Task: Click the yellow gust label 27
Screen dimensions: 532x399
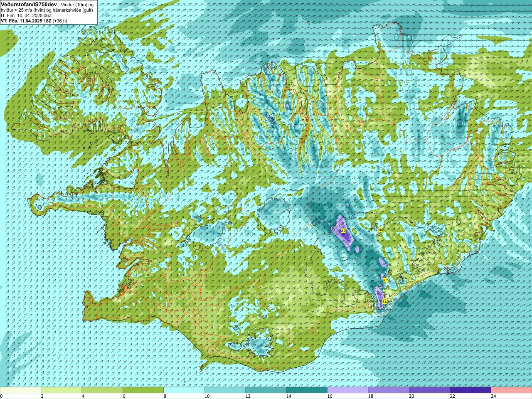Action: [386, 281]
